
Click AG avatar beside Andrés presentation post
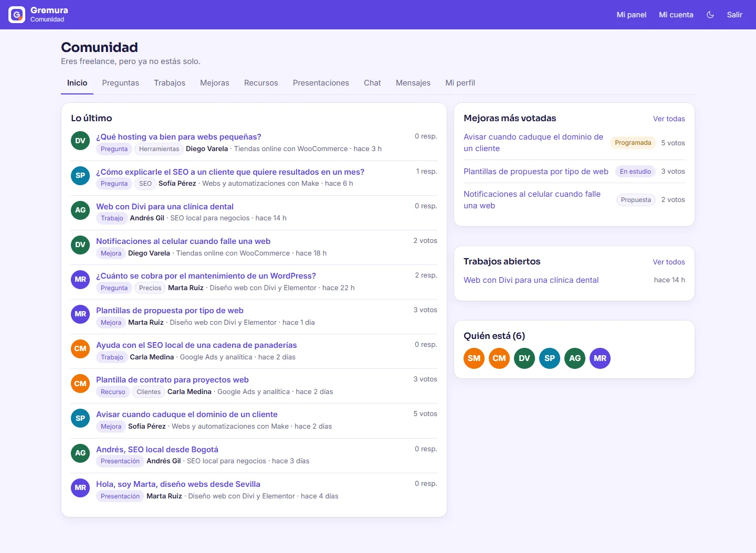pyautogui.click(x=80, y=453)
